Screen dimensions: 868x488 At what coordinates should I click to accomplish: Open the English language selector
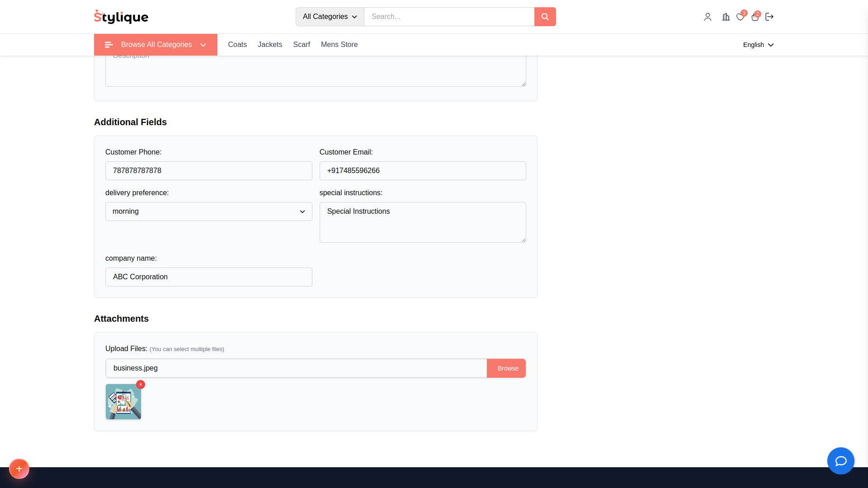[x=758, y=45]
